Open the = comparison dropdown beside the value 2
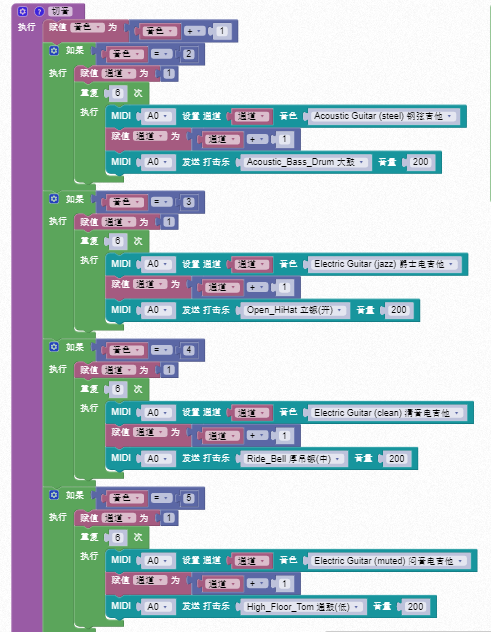This screenshot has width=491, height=632. click(161, 54)
